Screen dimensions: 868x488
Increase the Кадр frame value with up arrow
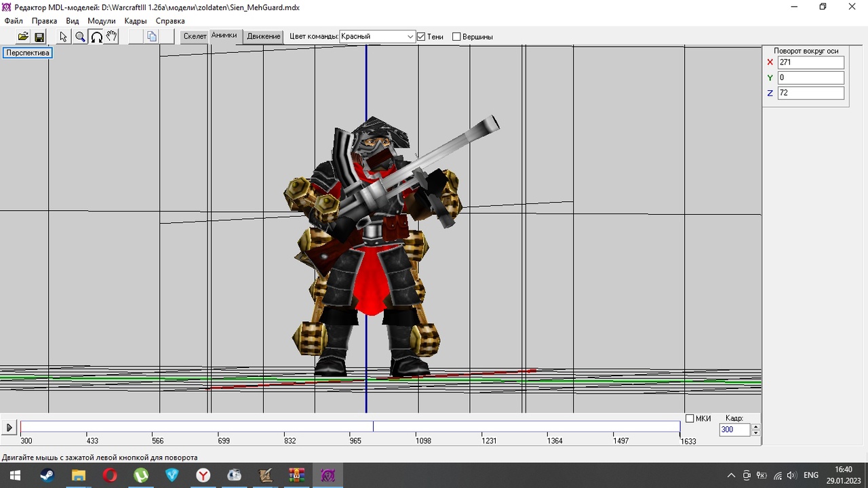pyautogui.click(x=756, y=426)
